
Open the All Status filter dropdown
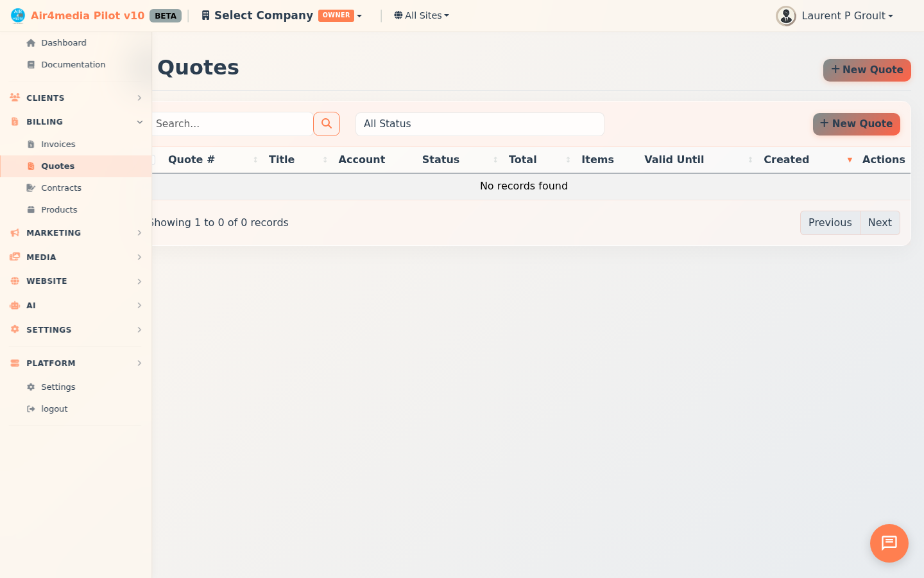click(479, 124)
